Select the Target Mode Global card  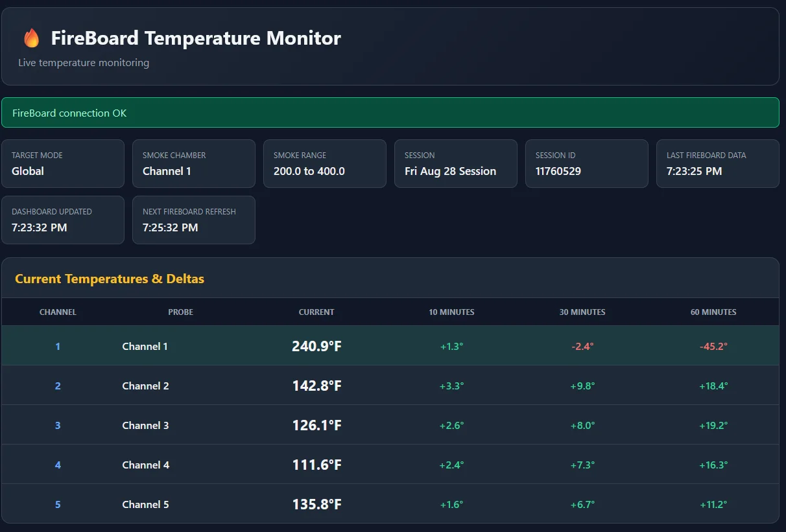[x=63, y=164]
